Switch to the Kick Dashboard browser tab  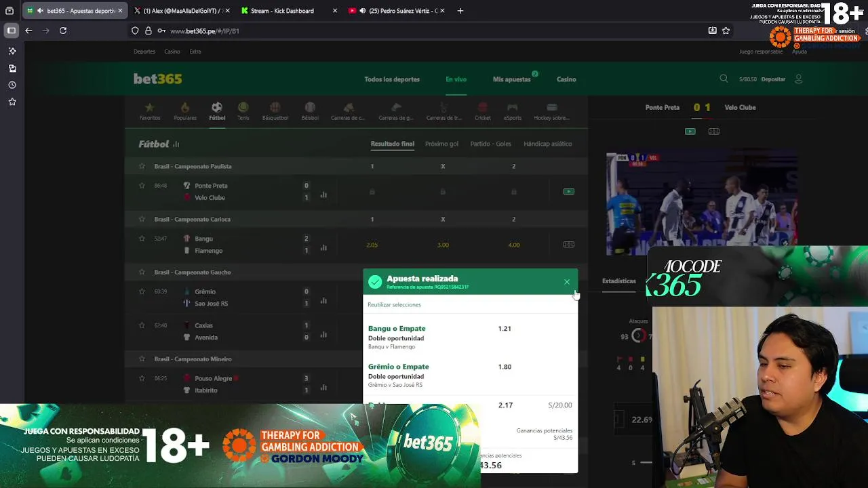[x=290, y=11]
